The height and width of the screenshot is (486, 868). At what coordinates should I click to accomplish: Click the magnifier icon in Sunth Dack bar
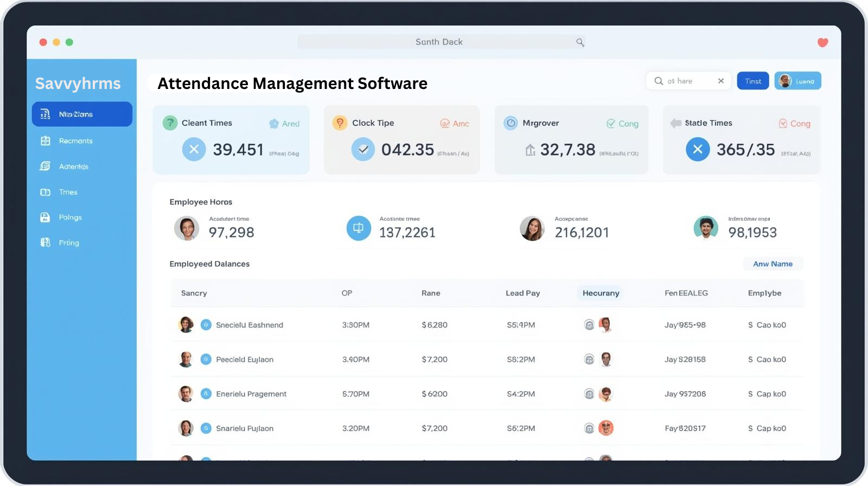(x=580, y=42)
